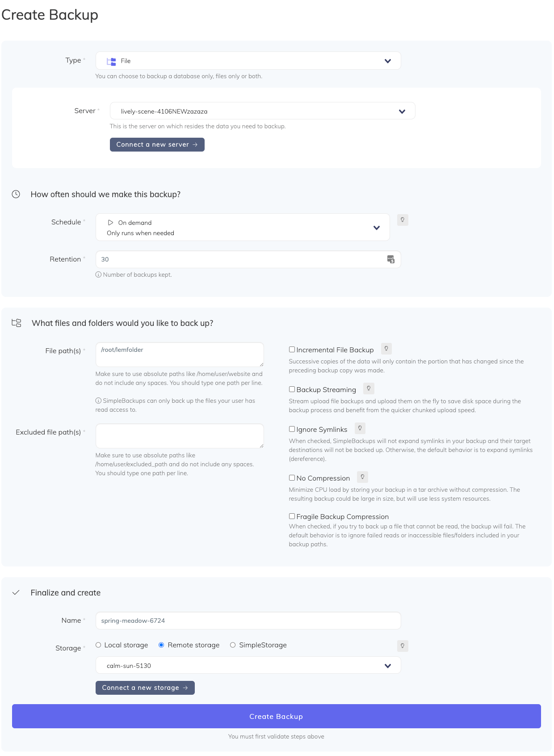Viewport: 554px width, 756px height.
Task: Click the Connect a new server button
Action: [x=157, y=145]
